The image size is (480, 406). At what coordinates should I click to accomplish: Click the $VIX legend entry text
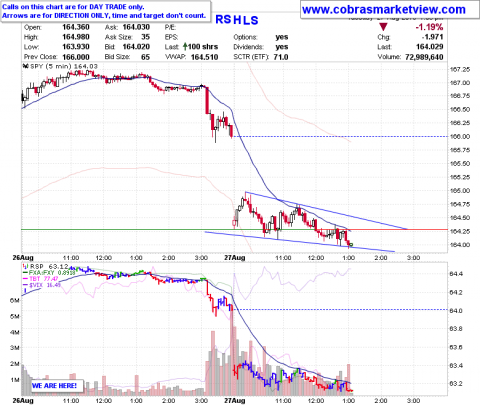(x=45, y=285)
